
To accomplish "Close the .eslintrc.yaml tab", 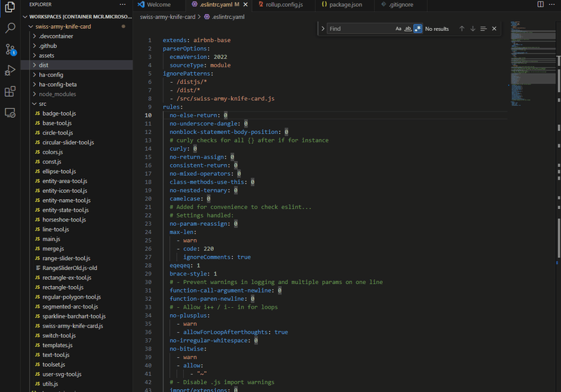I will coord(245,4).
